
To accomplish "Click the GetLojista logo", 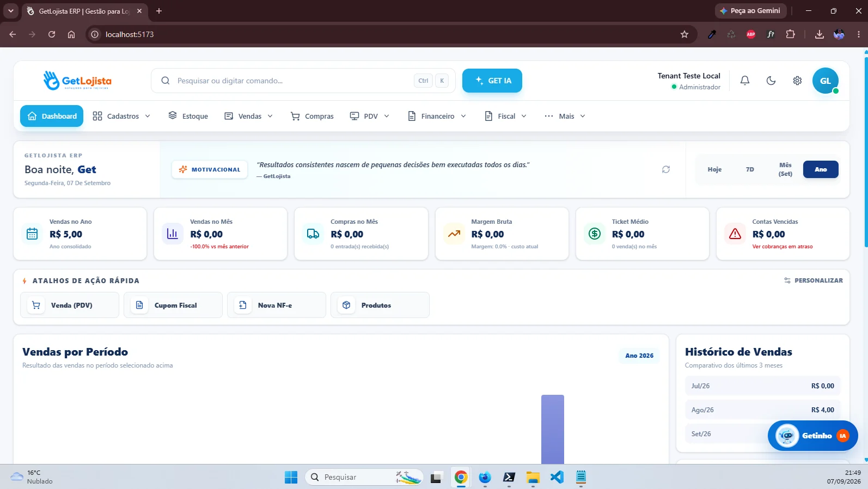I will [77, 81].
